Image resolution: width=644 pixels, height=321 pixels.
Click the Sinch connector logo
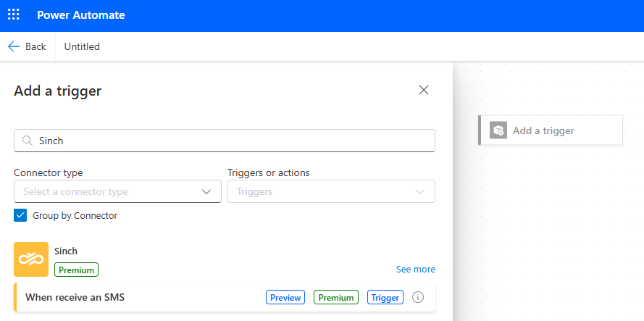pyautogui.click(x=31, y=259)
